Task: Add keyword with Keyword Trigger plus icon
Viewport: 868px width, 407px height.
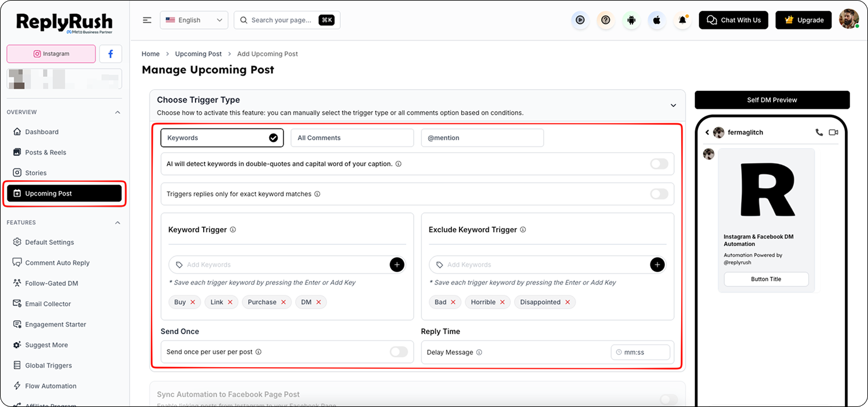Action: pyautogui.click(x=396, y=265)
